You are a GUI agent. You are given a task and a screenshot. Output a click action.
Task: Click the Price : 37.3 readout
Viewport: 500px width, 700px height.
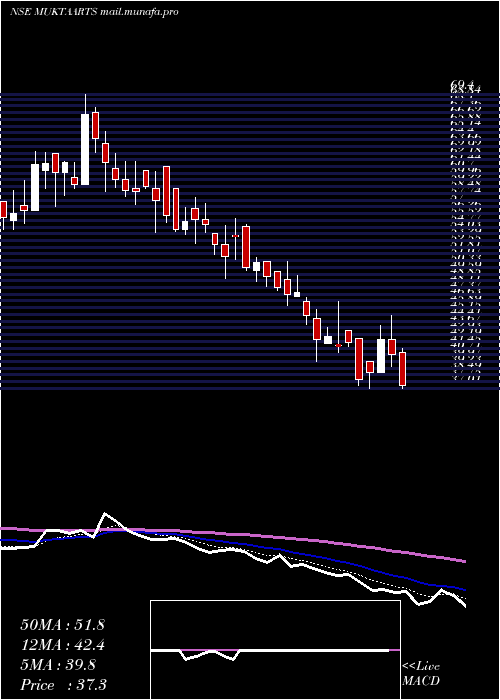(63, 685)
